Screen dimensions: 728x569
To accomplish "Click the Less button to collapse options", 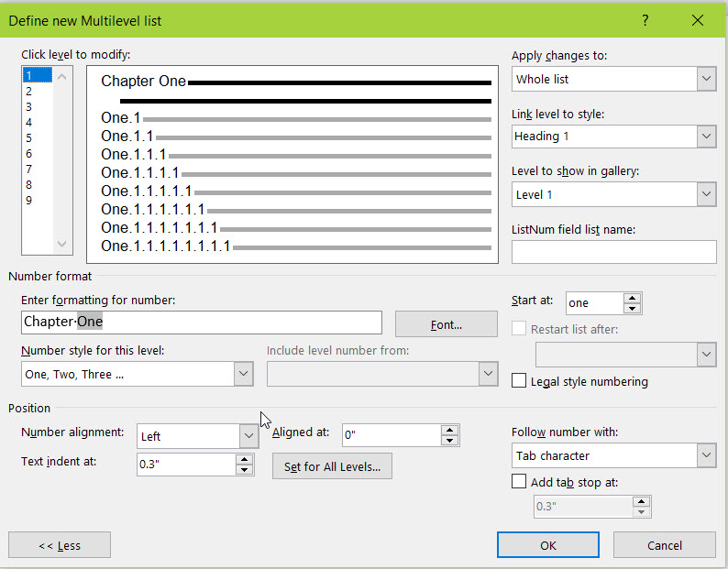I will pyautogui.click(x=60, y=545).
